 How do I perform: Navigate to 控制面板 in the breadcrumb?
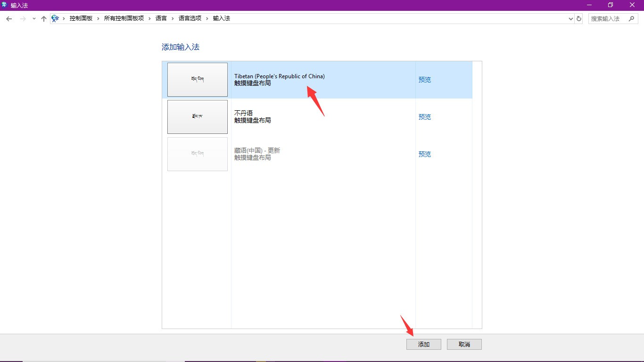click(81, 18)
